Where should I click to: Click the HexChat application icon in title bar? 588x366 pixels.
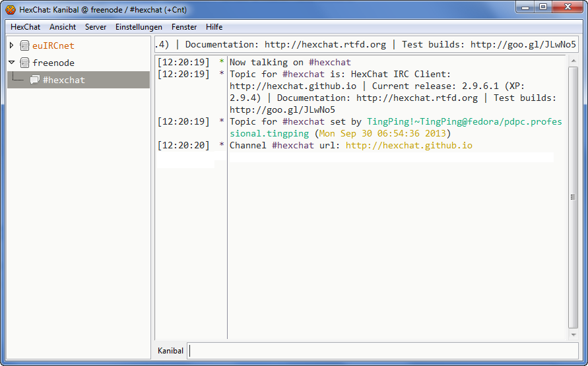coord(11,9)
